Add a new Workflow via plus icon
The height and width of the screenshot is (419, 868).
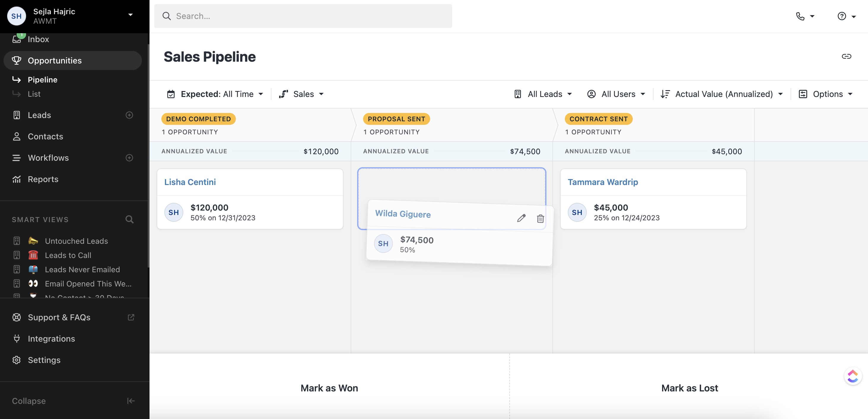(x=129, y=158)
